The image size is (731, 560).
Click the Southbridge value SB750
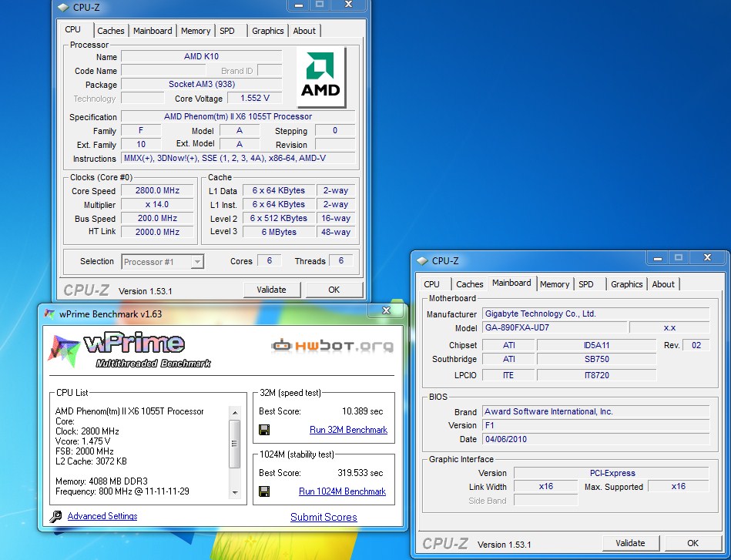tap(597, 359)
